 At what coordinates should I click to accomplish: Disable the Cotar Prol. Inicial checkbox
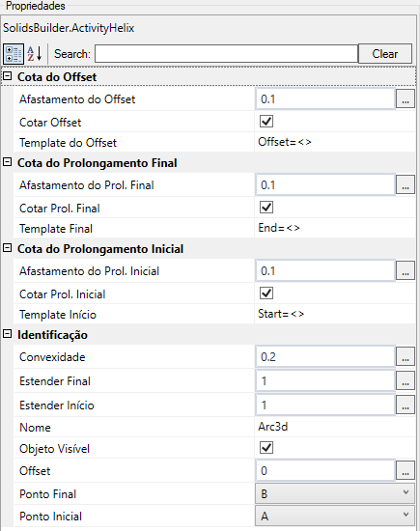(266, 293)
